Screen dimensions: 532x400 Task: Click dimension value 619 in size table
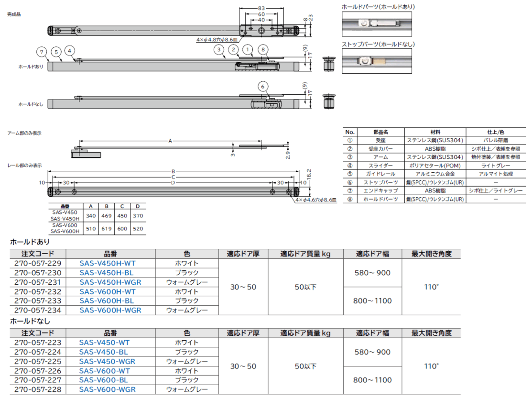click(107, 229)
